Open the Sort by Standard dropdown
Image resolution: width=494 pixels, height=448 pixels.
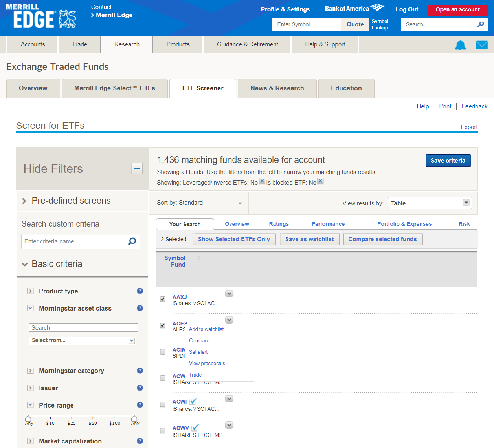(x=199, y=203)
